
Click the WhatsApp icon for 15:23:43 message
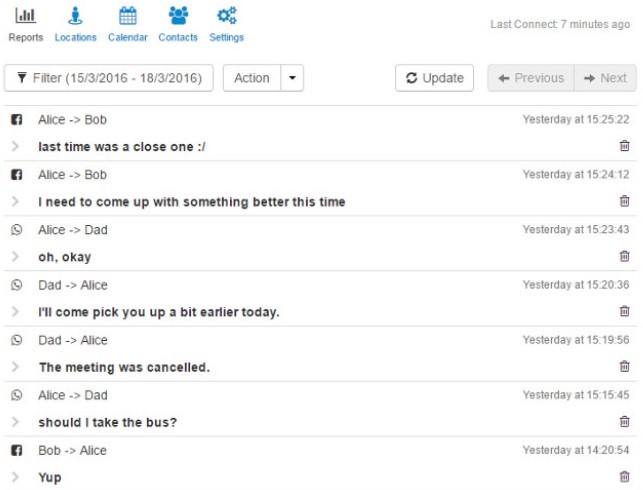click(16, 230)
